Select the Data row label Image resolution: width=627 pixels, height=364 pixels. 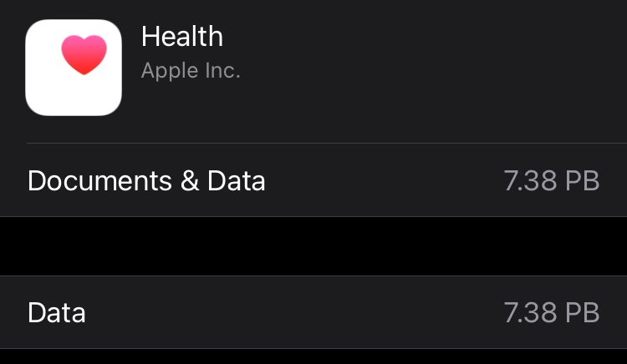[56, 312]
